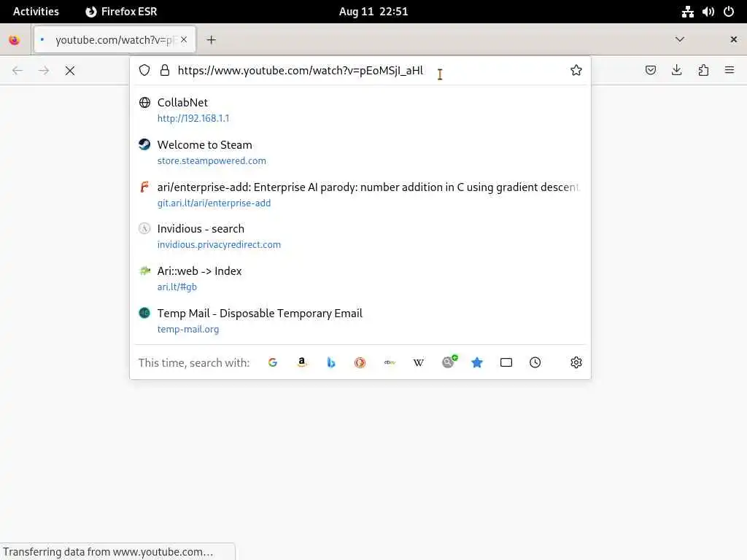Image resolution: width=747 pixels, height=560 pixels.
Task: Open tracking protection shield icon
Action: click(x=144, y=71)
